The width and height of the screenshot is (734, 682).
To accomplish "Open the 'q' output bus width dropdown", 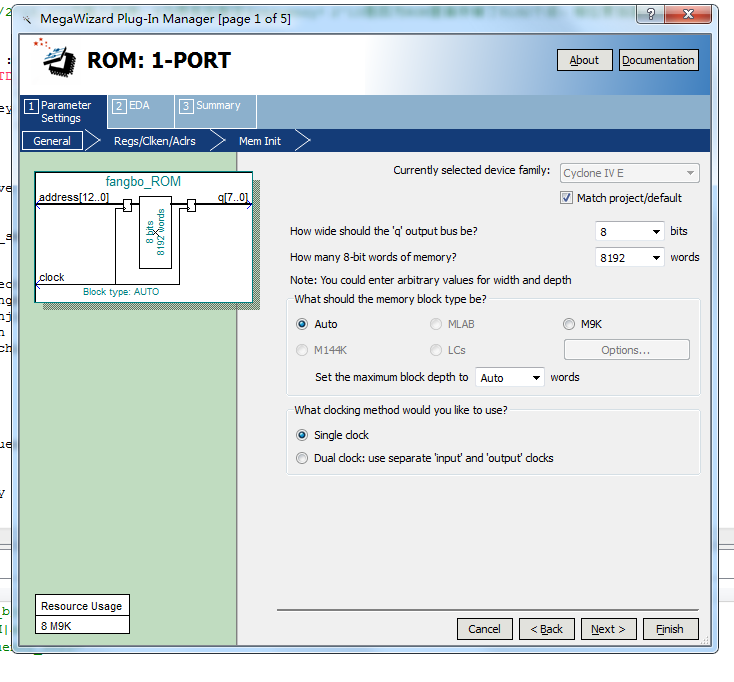I will click(656, 232).
